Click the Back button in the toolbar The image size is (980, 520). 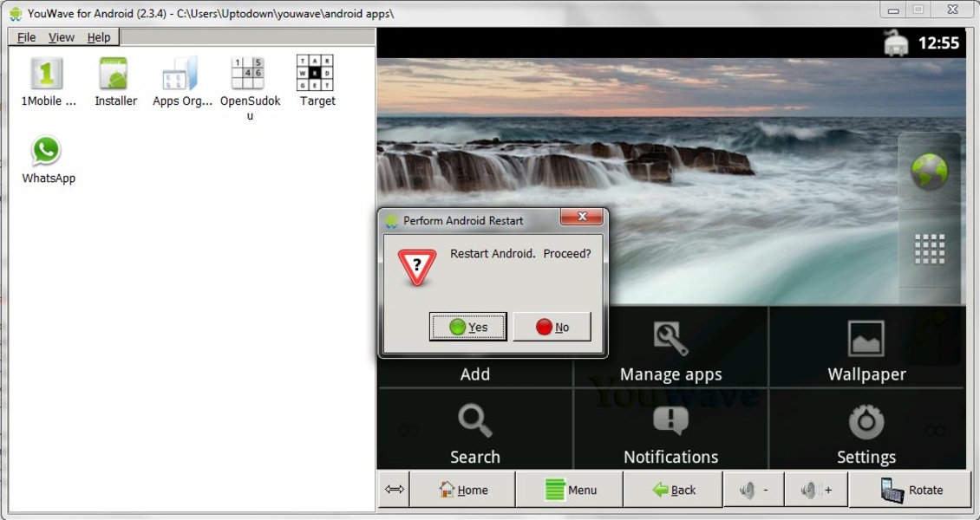(674, 490)
